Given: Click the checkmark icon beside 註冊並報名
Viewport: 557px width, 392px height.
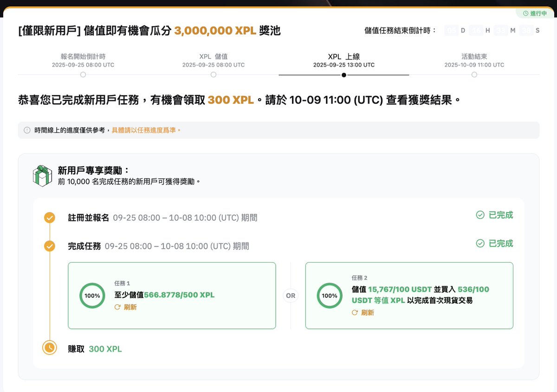Looking at the screenshot, I should (49, 218).
